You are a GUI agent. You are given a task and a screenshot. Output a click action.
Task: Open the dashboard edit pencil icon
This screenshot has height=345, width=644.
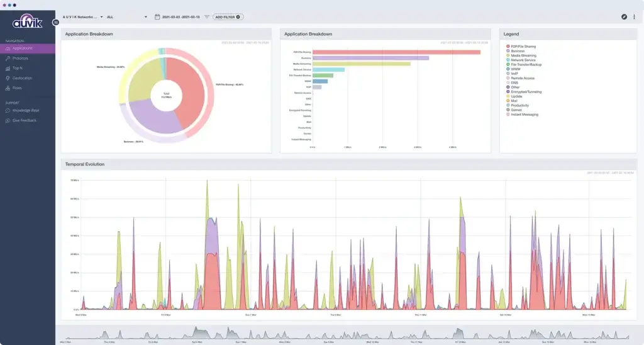point(624,17)
